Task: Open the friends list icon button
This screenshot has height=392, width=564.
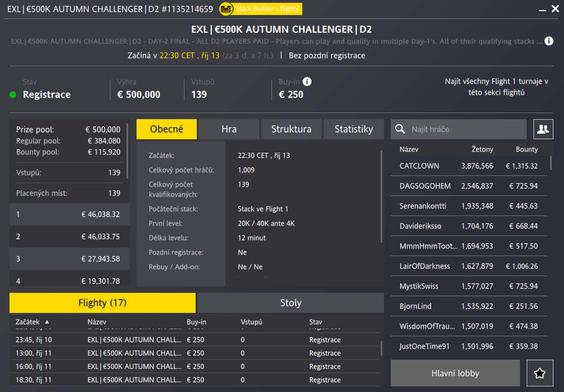Action: [x=543, y=129]
